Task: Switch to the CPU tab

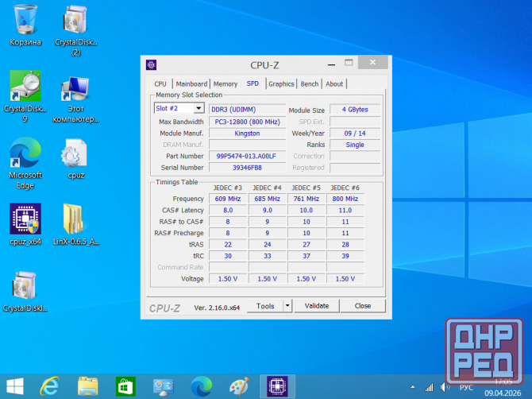Action: [x=160, y=84]
